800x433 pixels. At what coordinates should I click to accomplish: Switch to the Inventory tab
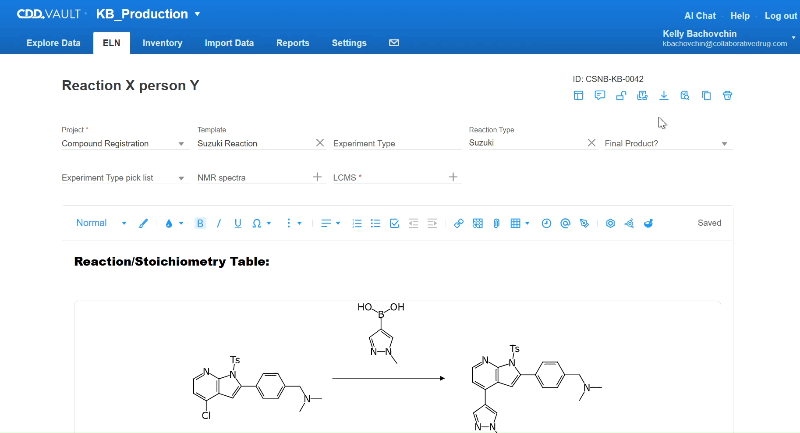[162, 43]
